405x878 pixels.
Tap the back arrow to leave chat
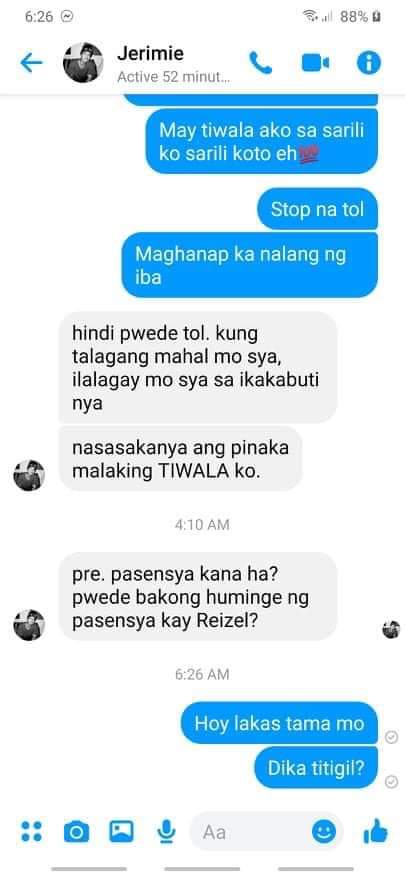pyautogui.click(x=31, y=63)
